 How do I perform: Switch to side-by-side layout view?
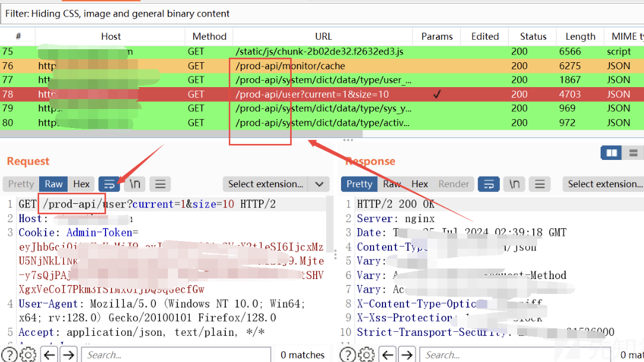click(x=611, y=153)
